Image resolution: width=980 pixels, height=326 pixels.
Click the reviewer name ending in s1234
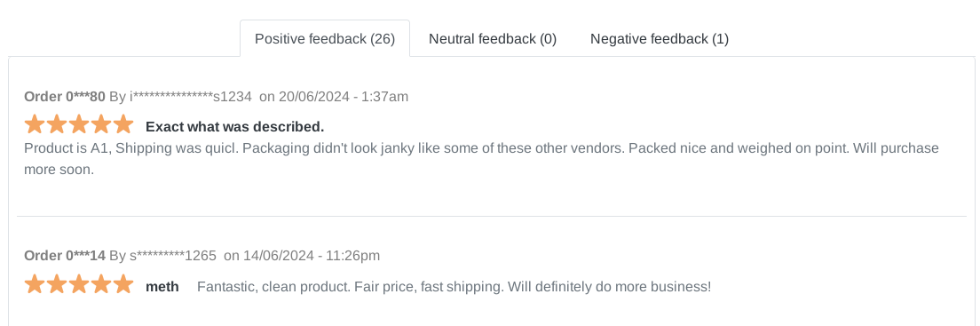(191, 96)
